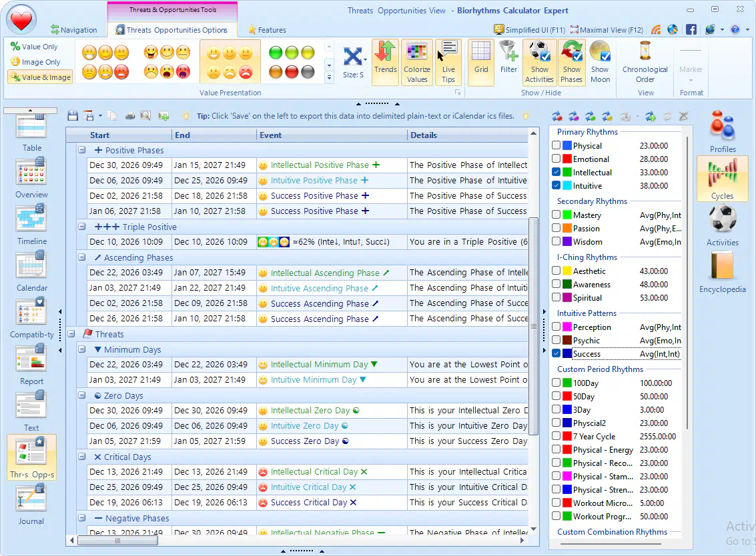Viewport: 756px width, 556px height.
Task: Enable the Mastery rhythm checkbox
Action: tap(556, 215)
